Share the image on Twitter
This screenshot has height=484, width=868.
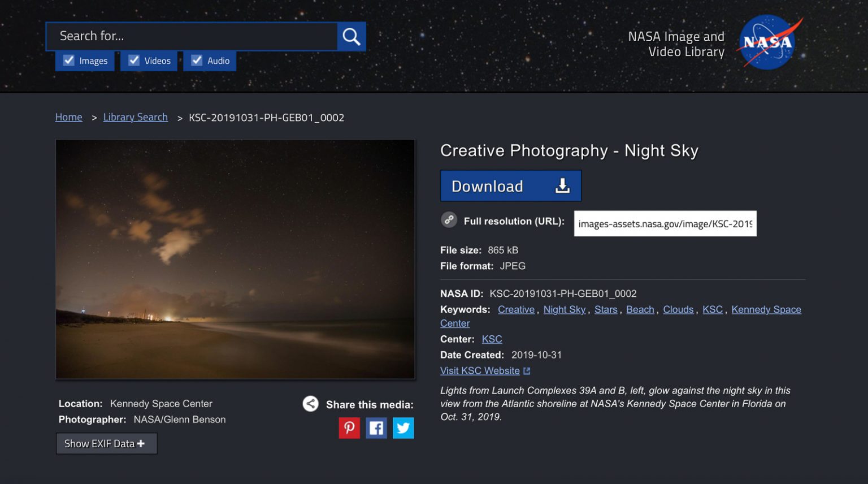(x=403, y=428)
